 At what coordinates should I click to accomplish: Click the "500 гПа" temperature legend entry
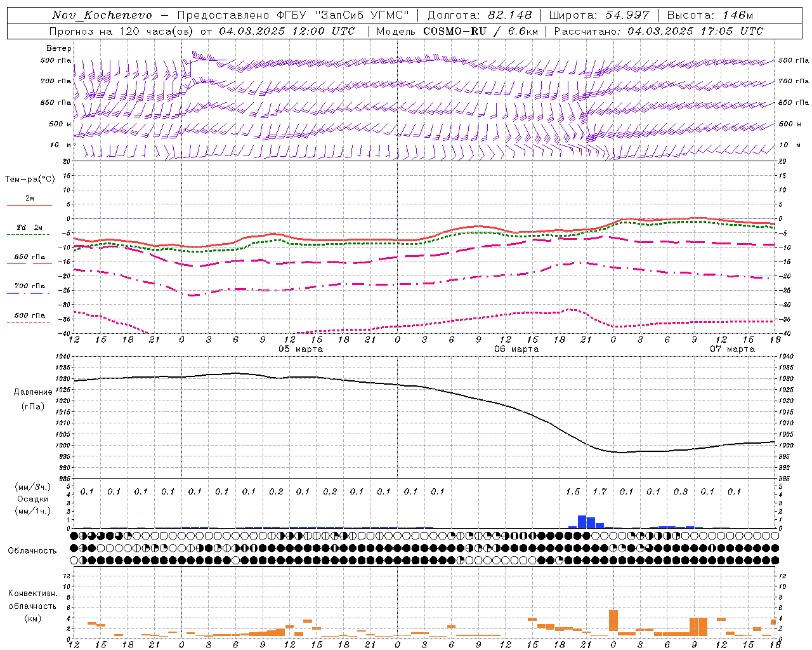[x=30, y=315]
